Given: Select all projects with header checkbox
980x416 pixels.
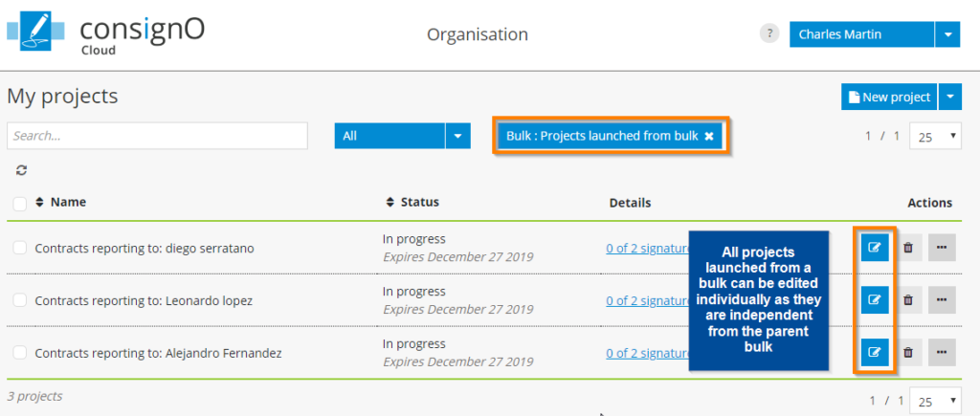Looking at the screenshot, I should [20, 203].
